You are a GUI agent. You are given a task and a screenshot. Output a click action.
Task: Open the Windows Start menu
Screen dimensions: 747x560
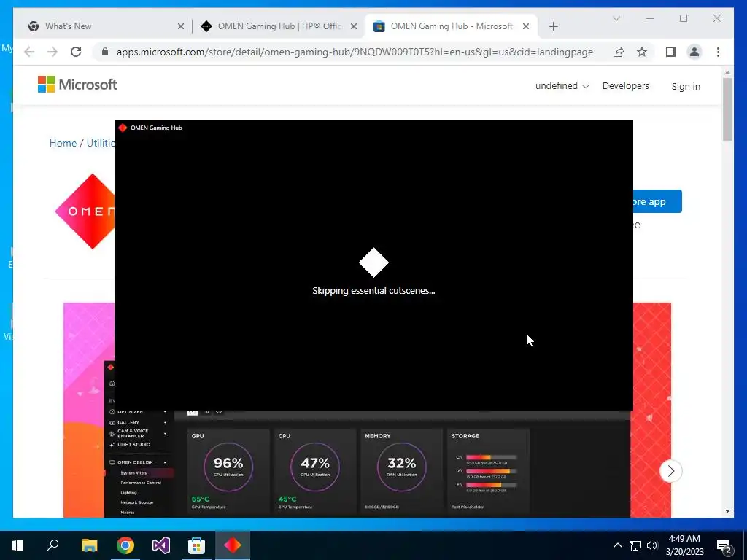tap(18, 545)
